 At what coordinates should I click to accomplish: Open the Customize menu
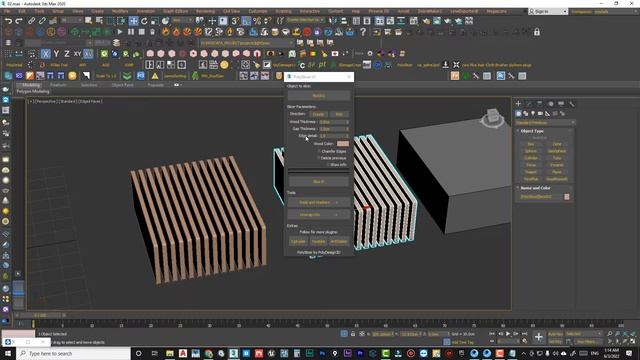point(258,11)
